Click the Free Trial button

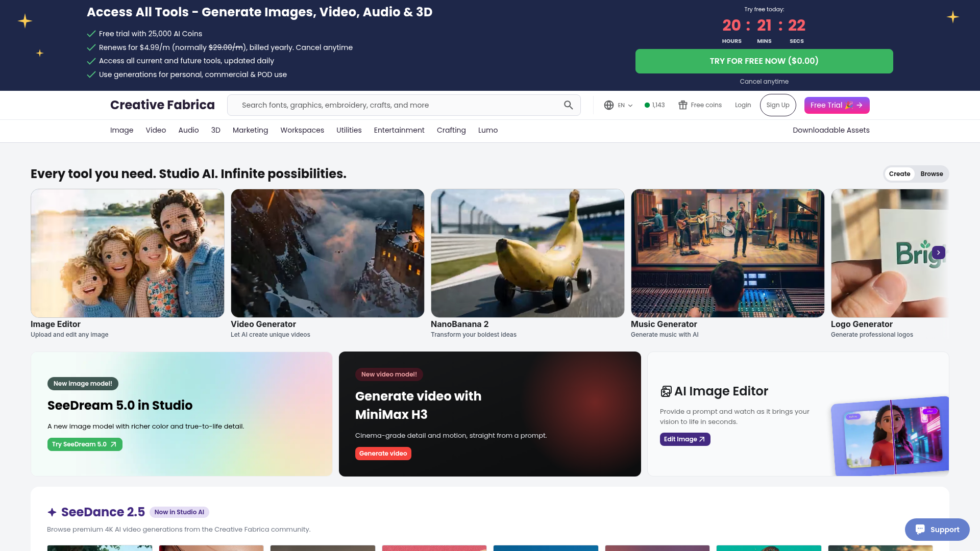(837, 105)
